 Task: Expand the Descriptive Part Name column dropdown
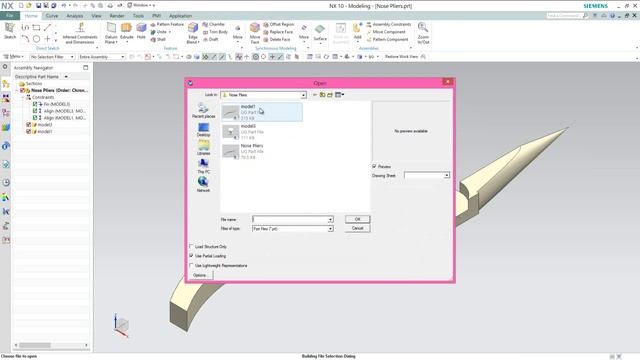pyautogui.click(x=66, y=77)
